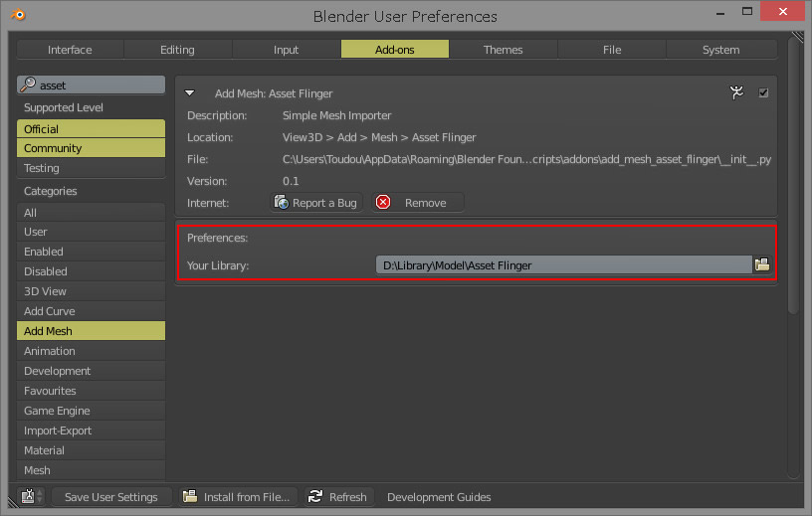The height and width of the screenshot is (516, 812).
Task: Select the Game Engine category
Action: pos(92,411)
